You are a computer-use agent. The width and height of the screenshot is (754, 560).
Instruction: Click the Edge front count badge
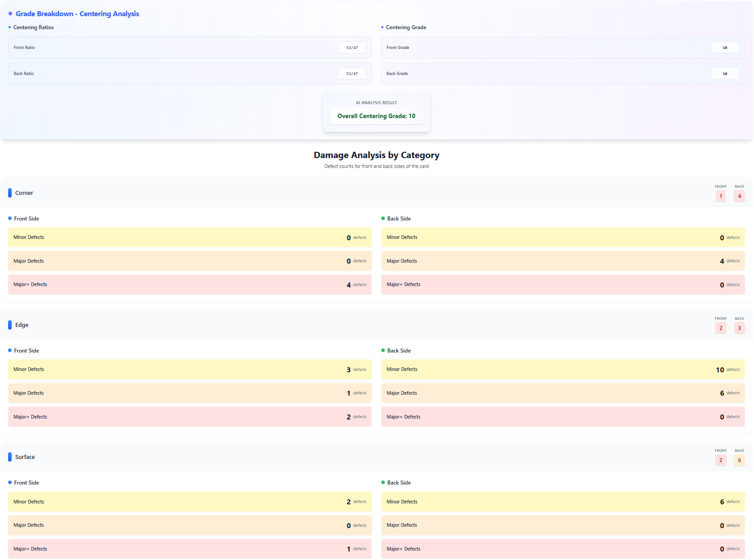click(720, 328)
